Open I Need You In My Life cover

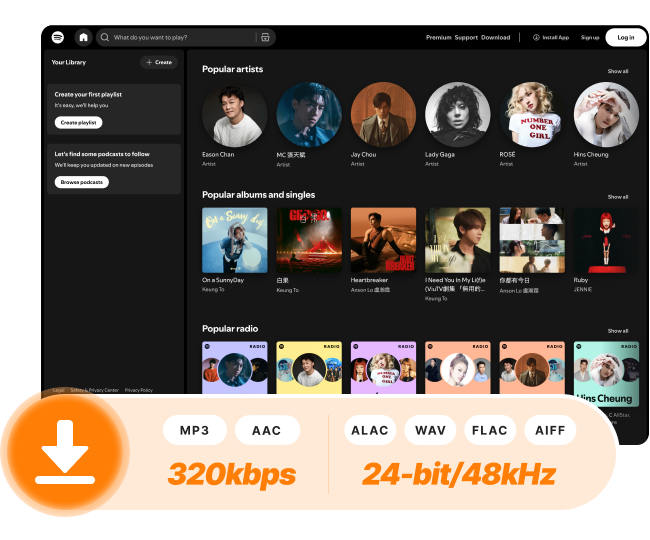458,240
